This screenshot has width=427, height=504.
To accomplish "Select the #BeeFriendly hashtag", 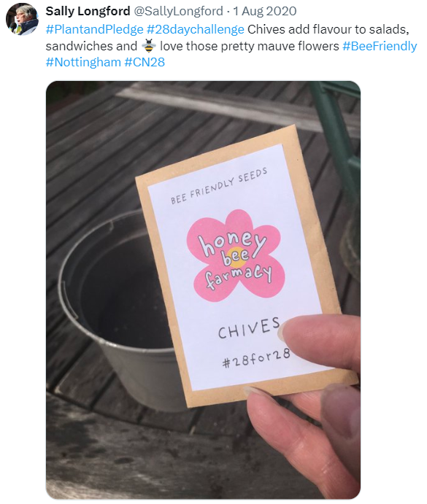I will [x=380, y=46].
